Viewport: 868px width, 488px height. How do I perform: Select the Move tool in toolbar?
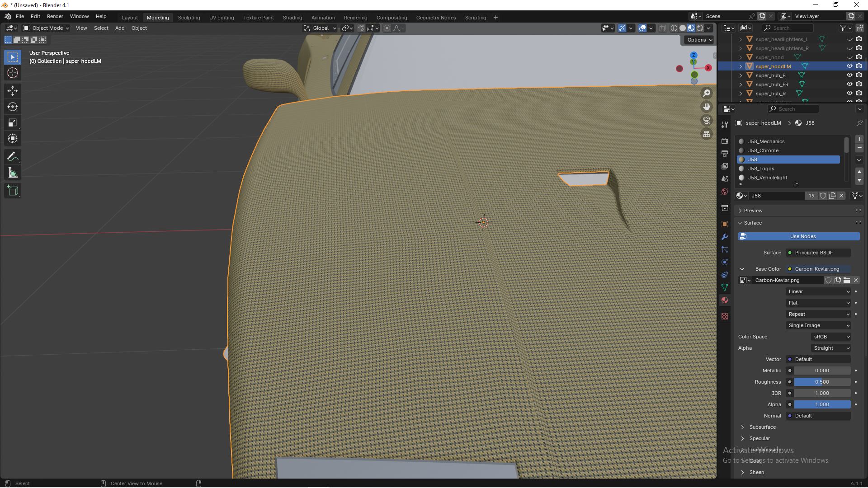tap(13, 91)
